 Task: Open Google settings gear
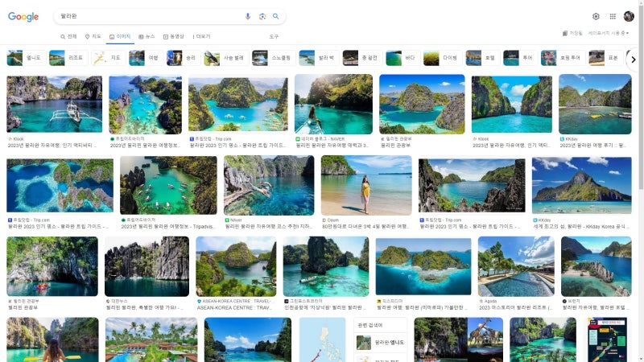pyautogui.click(x=596, y=16)
